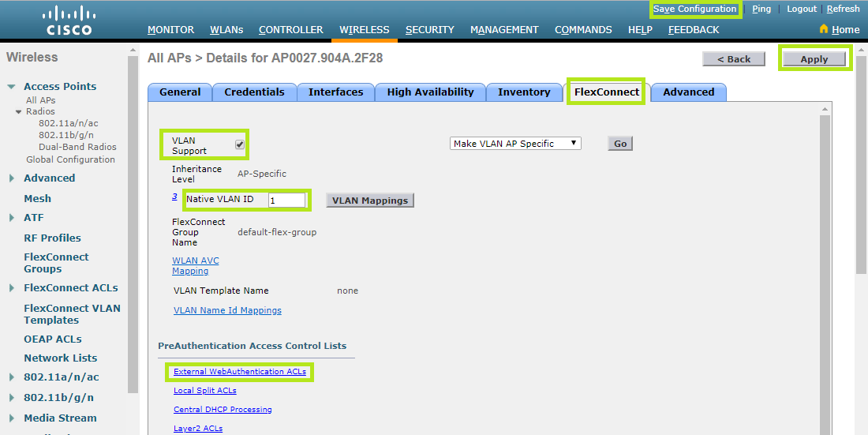
Task: Collapse the Radios subtree arrow
Action: (x=19, y=112)
